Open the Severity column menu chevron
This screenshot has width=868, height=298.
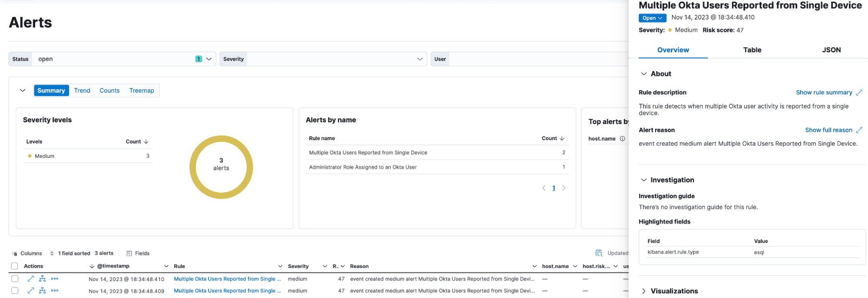pos(325,266)
